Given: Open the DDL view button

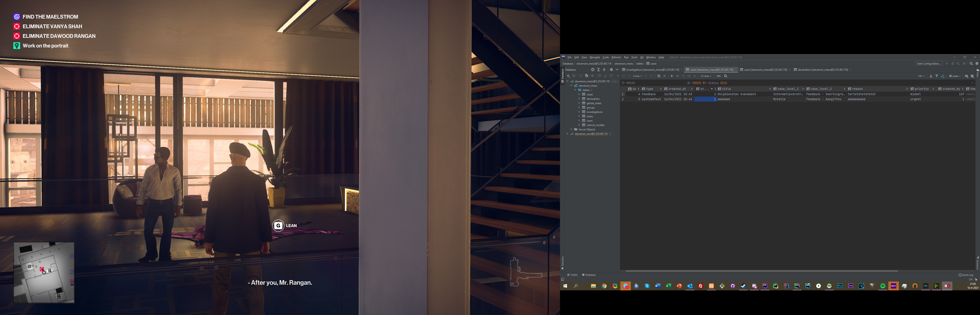Looking at the screenshot, I should (x=719, y=76).
